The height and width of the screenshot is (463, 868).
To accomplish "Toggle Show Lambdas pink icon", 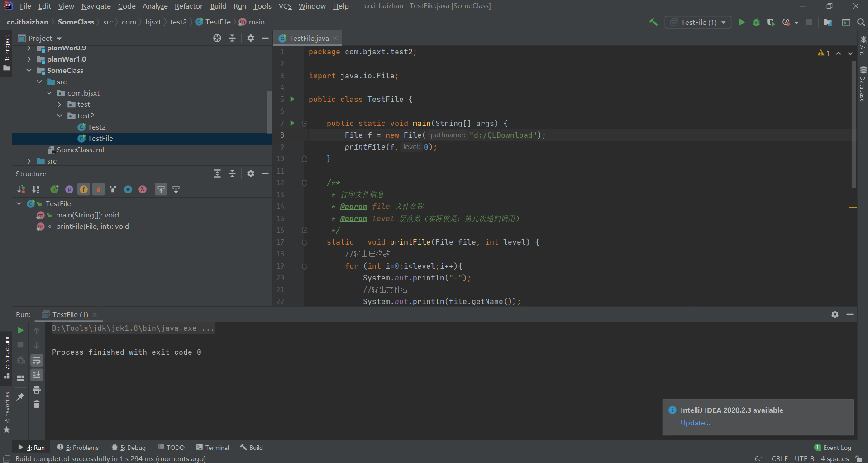I will click(143, 189).
